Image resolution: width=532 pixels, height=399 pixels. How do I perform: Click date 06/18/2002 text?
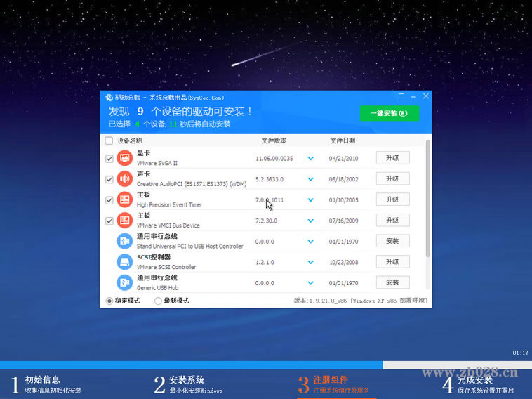click(x=343, y=179)
